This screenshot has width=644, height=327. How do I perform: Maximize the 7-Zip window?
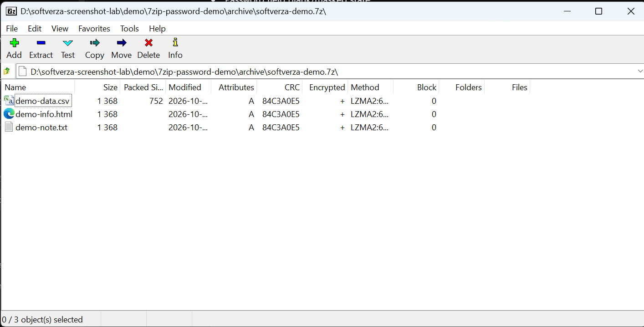(x=599, y=11)
